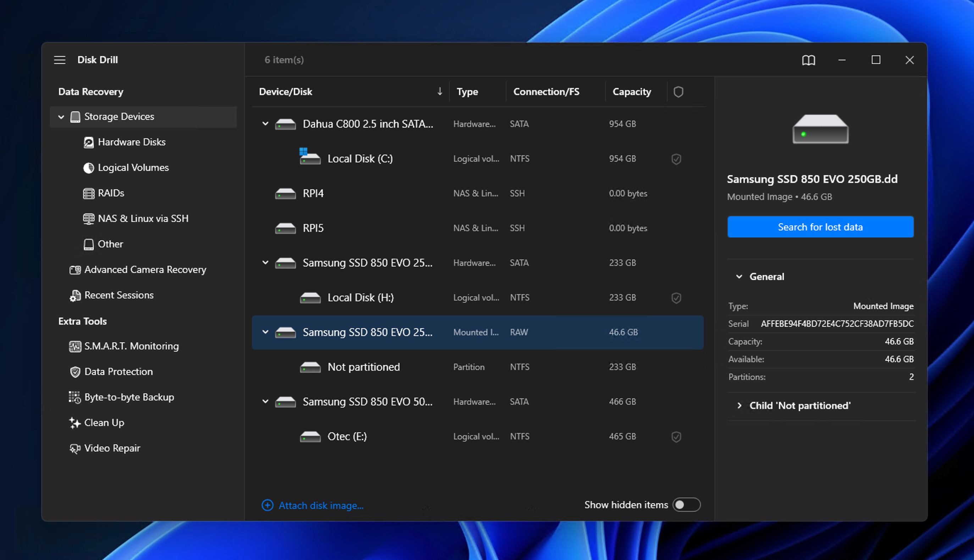The width and height of the screenshot is (974, 560).
Task: Open NAS & Linux via SSH
Action: click(x=143, y=218)
